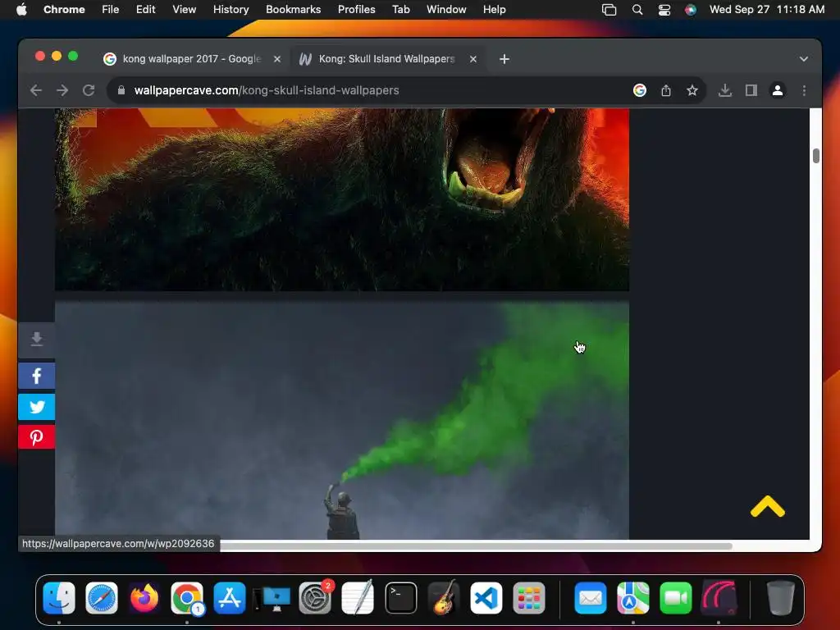Close the kong wallpaper 2017 Google tab

click(x=277, y=59)
